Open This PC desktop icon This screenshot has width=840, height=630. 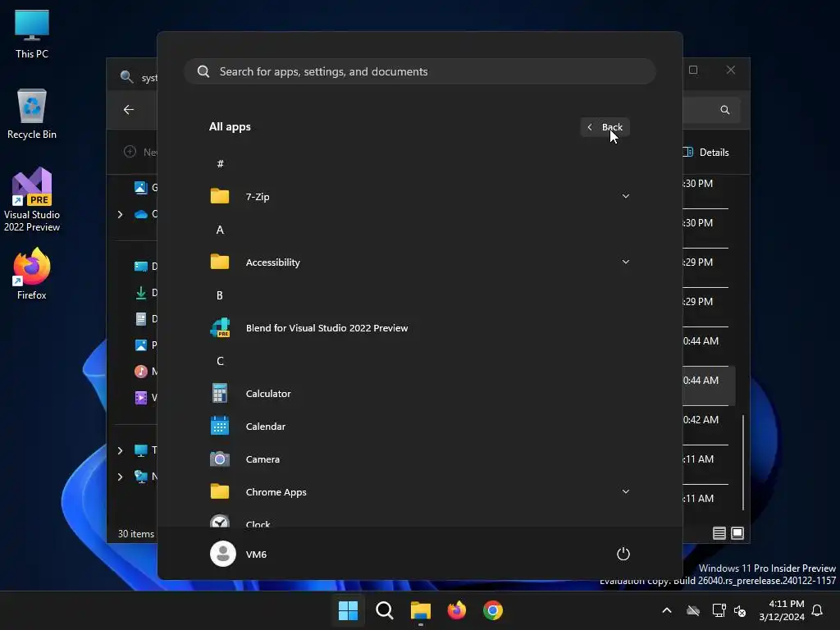coord(32,34)
